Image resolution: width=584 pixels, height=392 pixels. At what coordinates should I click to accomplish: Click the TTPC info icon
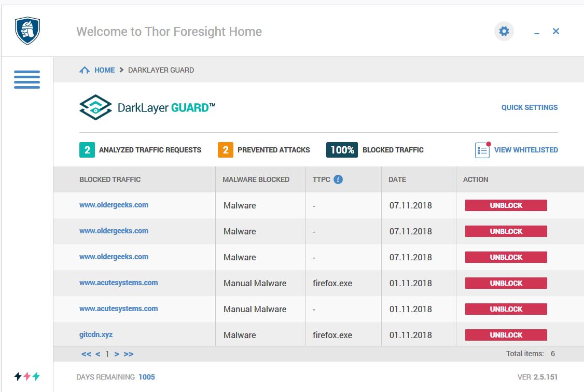pyautogui.click(x=338, y=179)
